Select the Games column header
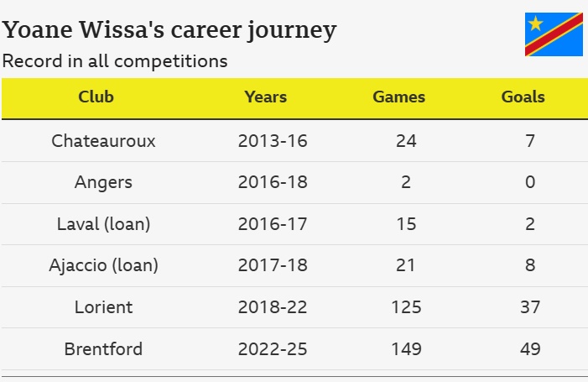 pyautogui.click(x=399, y=97)
